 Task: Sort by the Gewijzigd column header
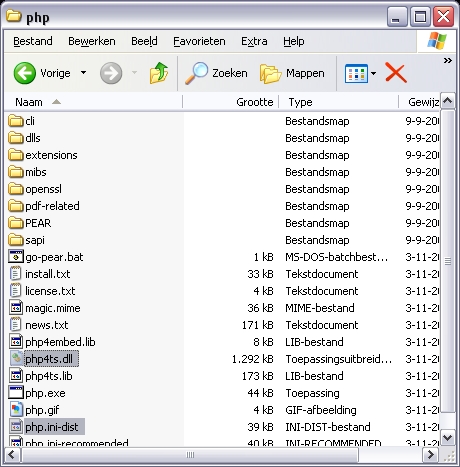point(419,102)
